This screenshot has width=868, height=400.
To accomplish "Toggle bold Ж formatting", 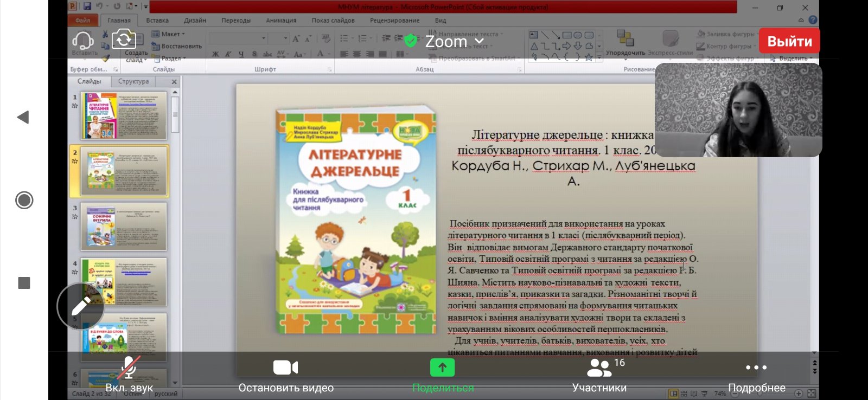I will [x=215, y=54].
